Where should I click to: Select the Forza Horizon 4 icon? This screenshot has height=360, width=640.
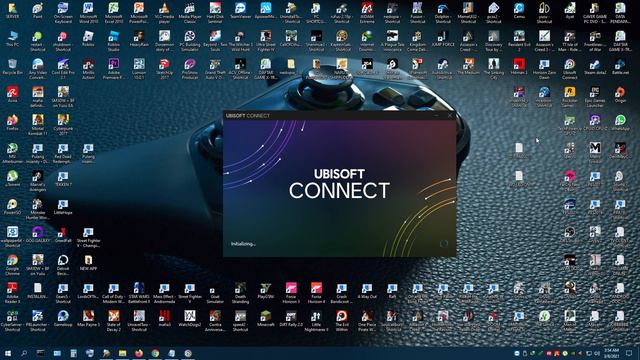point(316,292)
